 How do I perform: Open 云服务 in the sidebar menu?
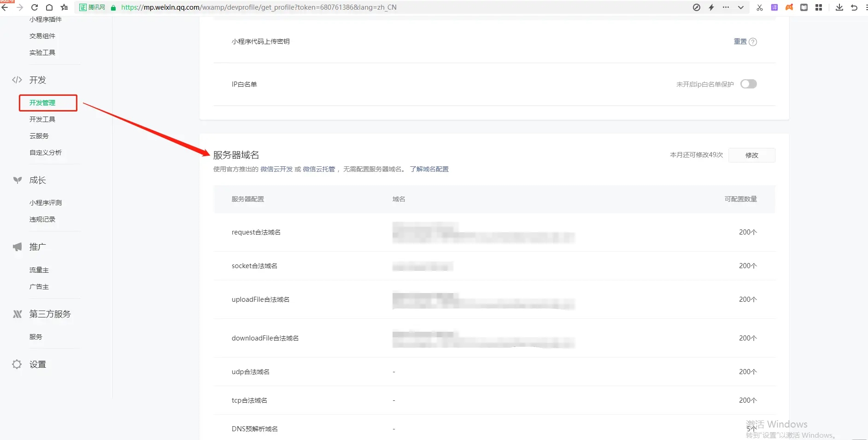(x=39, y=136)
